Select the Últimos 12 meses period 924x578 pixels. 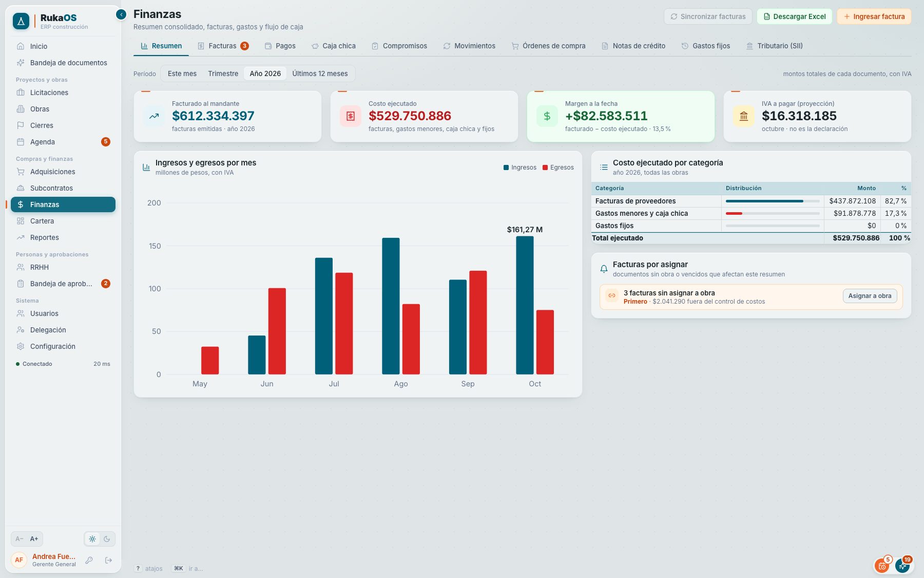(320, 73)
